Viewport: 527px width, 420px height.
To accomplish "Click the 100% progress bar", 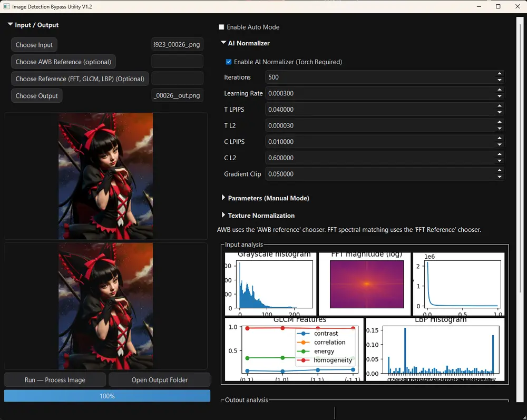I will [107, 396].
